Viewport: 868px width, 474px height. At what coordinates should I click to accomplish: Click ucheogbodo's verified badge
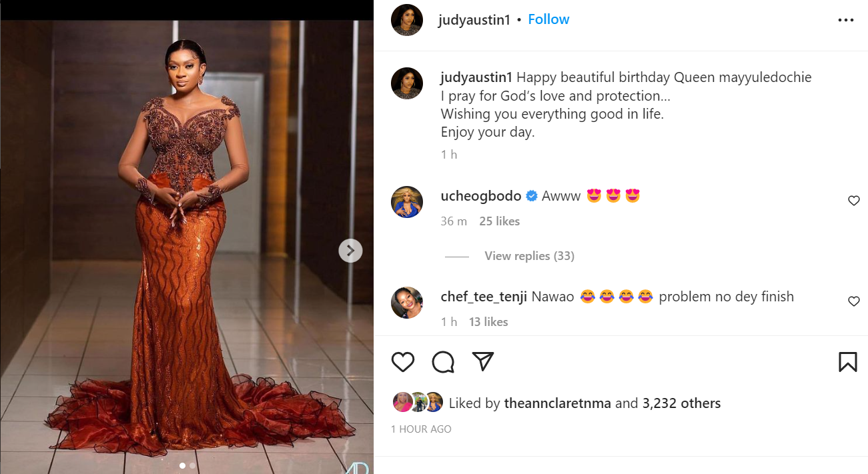point(532,195)
